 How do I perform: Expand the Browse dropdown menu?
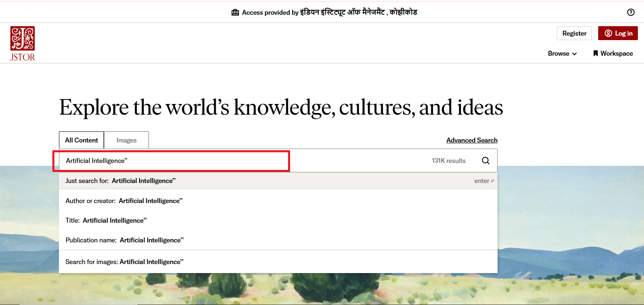[562, 54]
